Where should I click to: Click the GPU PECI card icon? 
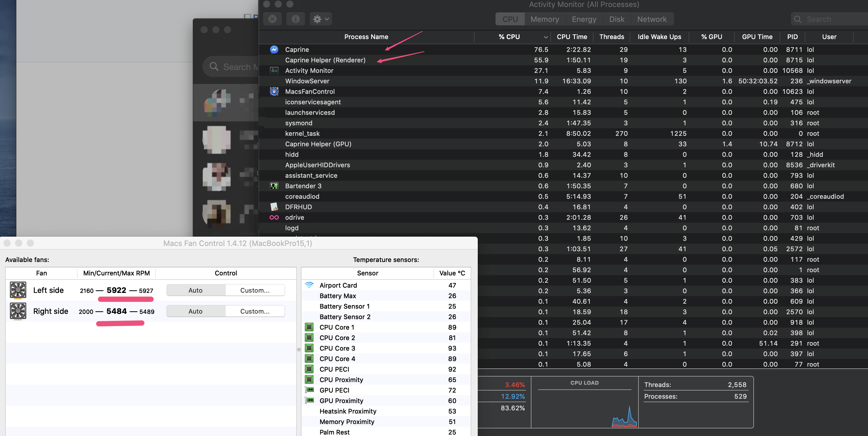(x=309, y=390)
